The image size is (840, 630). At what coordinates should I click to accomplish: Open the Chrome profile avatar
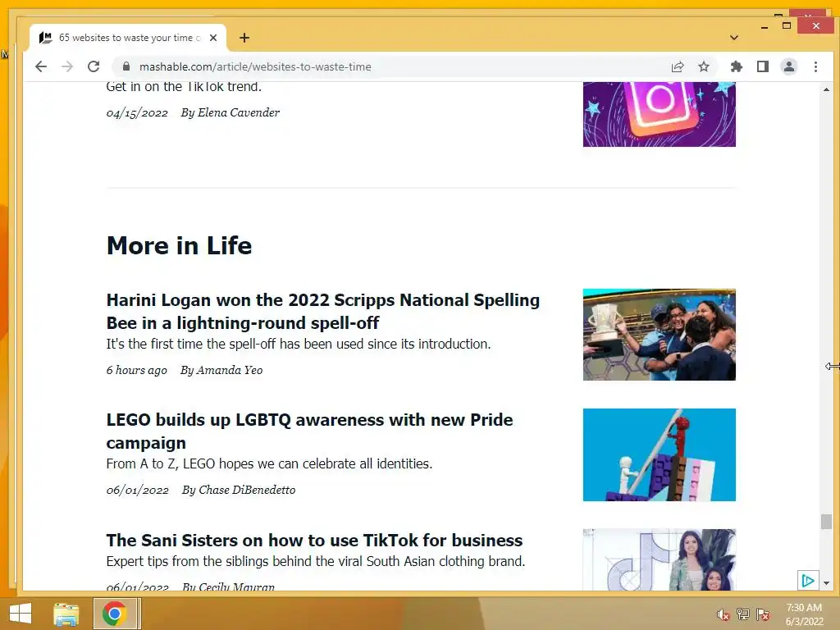click(788, 66)
